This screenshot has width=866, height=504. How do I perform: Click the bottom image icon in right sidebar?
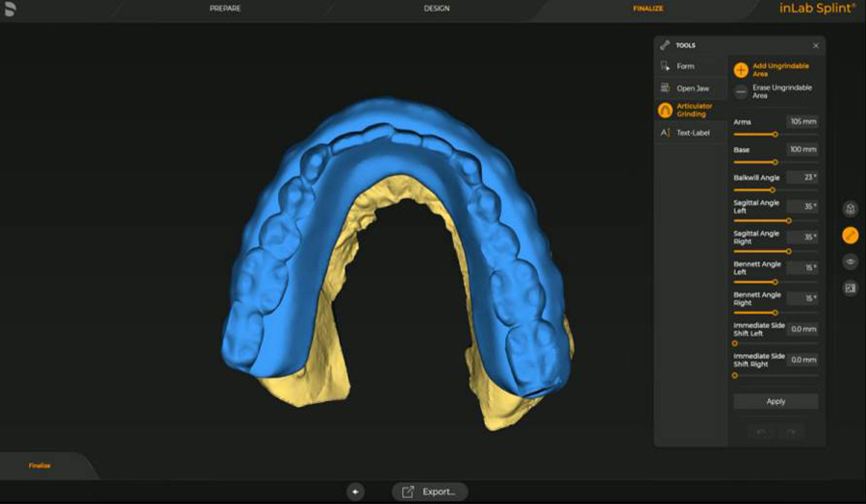(x=850, y=288)
